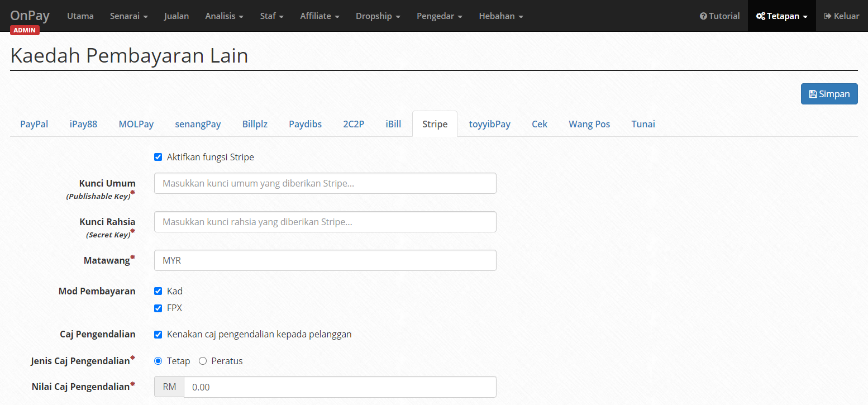Image resolution: width=868 pixels, height=405 pixels.
Task: Click Keluar to log out
Action: click(x=841, y=16)
